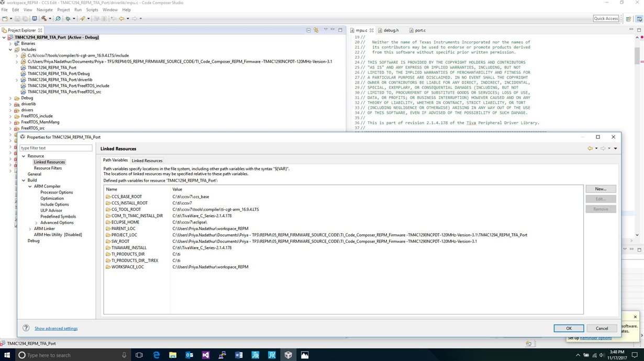Click the New... button

click(601, 189)
